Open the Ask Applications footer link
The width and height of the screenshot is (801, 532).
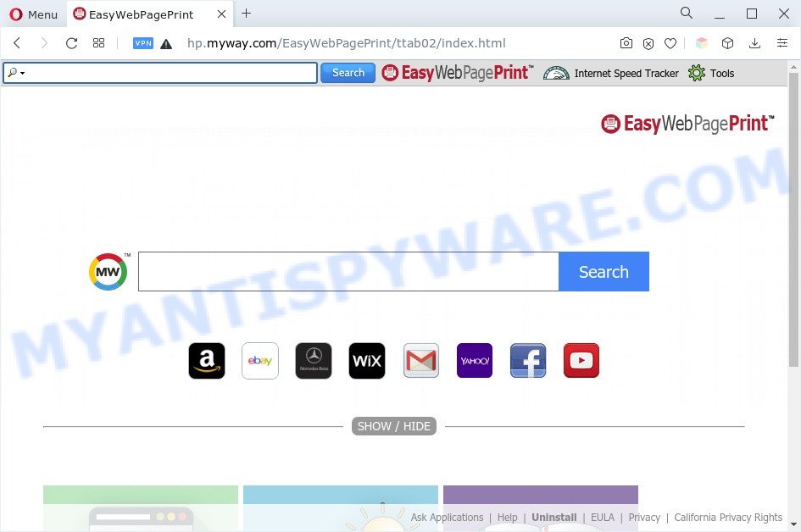447,518
